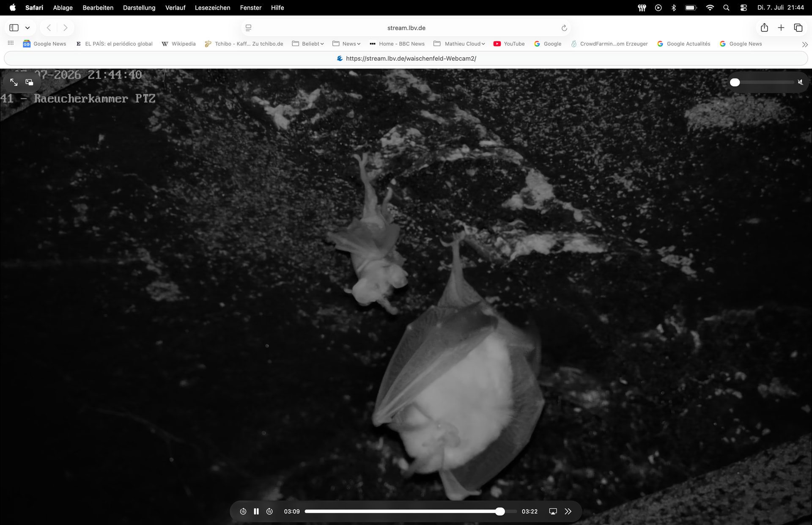The height and width of the screenshot is (525, 812).
Task: Reload the stream.lbv.de page
Action: coord(564,28)
